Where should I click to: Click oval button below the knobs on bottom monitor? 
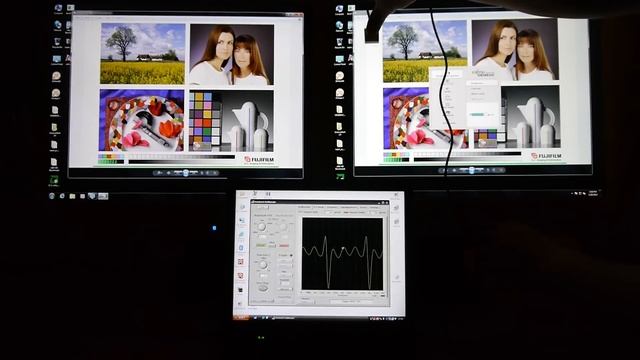pos(263,288)
